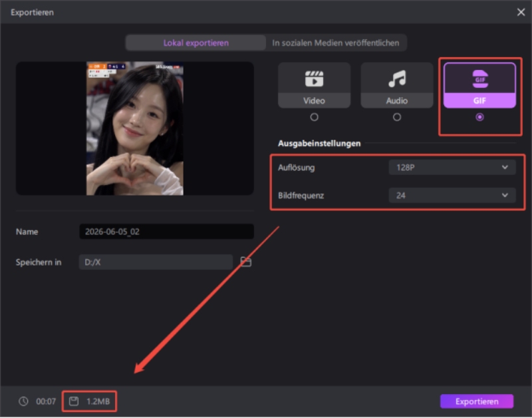The width and height of the screenshot is (532, 418).
Task: Click the Speichern in path D:/X
Action: (156, 262)
